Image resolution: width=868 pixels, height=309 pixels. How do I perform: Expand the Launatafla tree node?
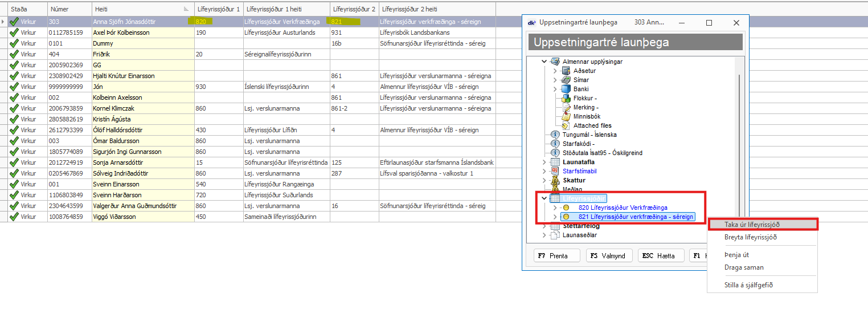[544, 162]
